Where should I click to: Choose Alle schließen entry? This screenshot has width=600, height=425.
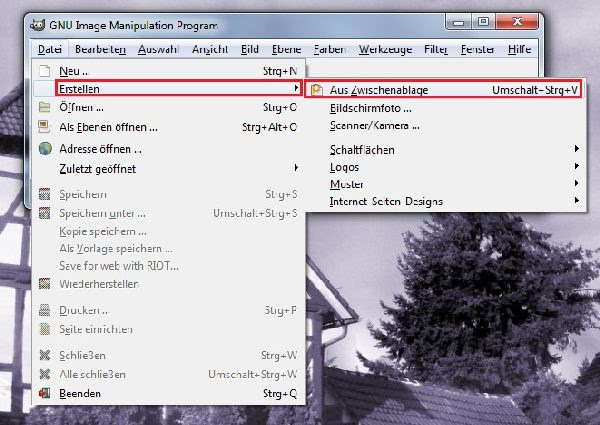pyautogui.click(x=168, y=374)
